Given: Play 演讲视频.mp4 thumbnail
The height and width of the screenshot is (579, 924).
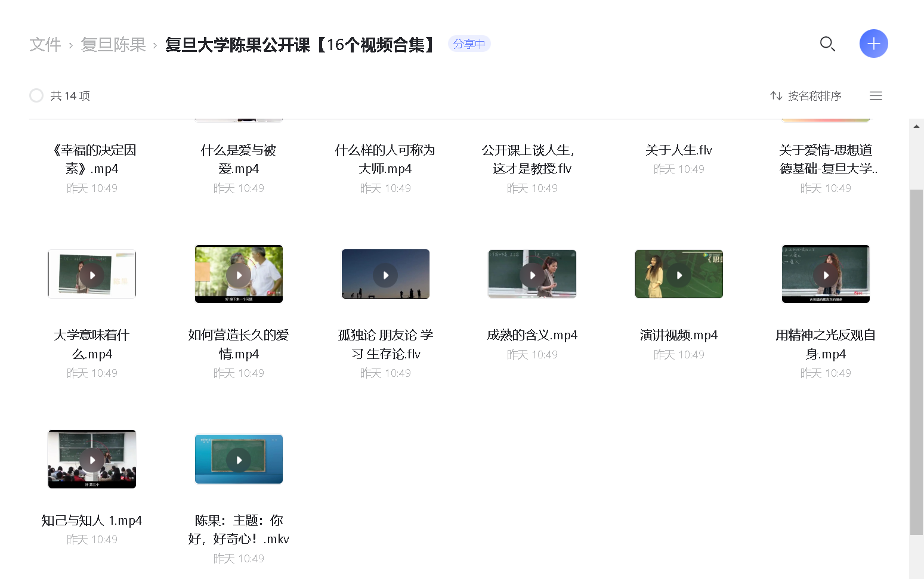Looking at the screenshot, I should (x=679, y=274).
